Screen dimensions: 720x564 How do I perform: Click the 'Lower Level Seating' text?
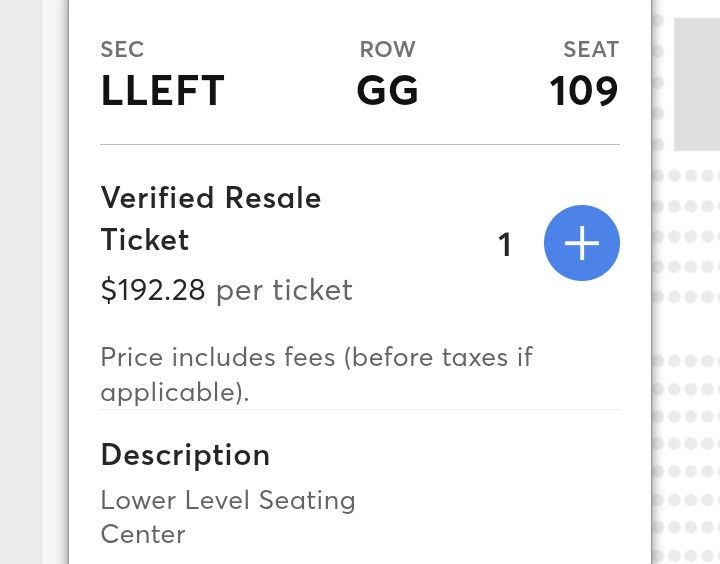(228, 500)
